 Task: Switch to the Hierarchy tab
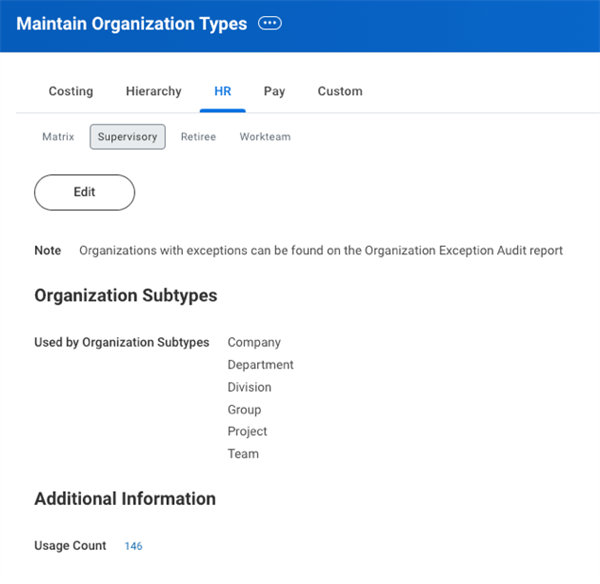(x=153, y=91)
